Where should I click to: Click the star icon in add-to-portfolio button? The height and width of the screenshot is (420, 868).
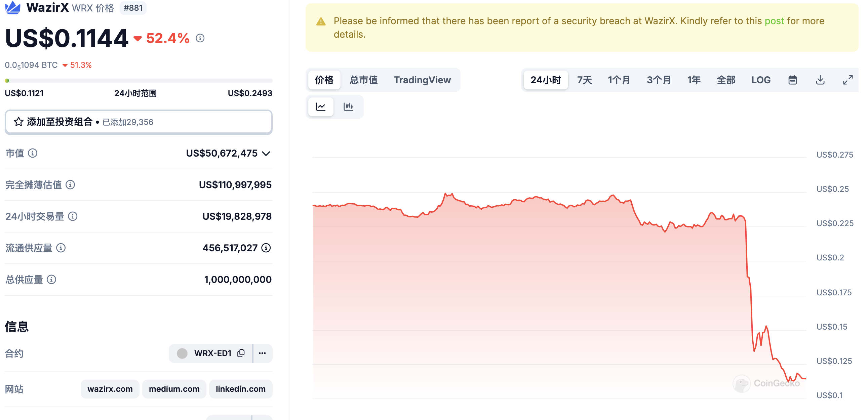(x=18, y=122)
